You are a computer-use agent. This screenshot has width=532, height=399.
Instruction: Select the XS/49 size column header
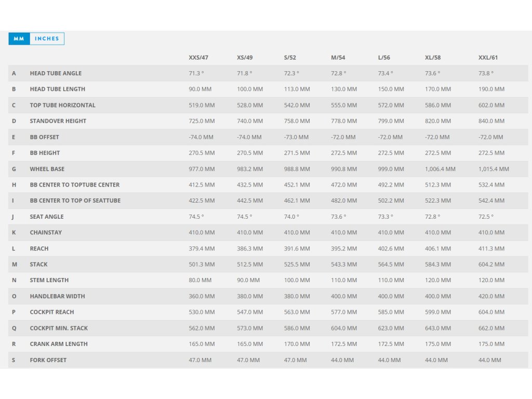click(245, 58)
